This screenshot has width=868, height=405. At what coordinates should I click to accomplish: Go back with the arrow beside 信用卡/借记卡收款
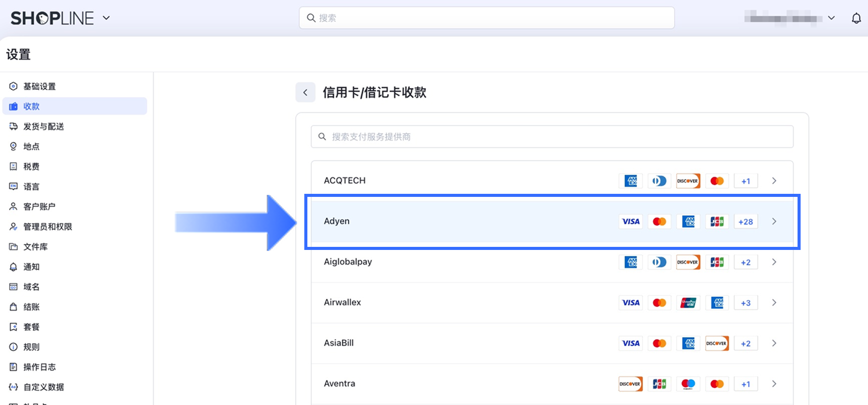click(305, 92)
